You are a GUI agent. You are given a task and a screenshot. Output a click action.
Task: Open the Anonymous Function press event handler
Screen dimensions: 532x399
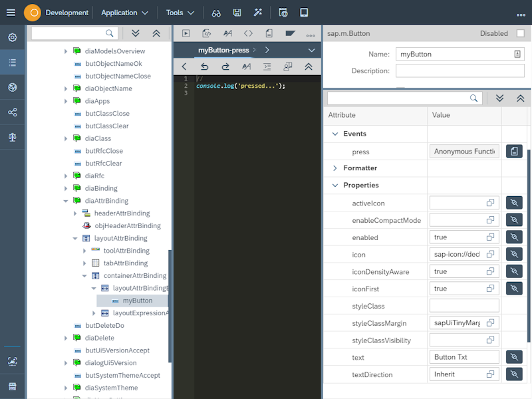(464, 151)
